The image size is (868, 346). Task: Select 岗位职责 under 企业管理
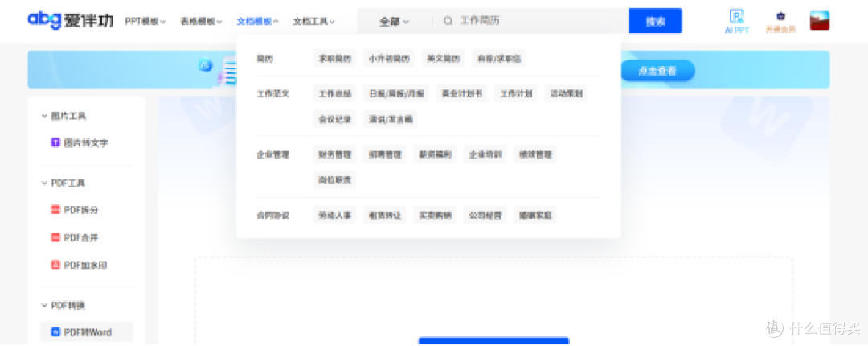pyautogui.click(x=335, y=179)
